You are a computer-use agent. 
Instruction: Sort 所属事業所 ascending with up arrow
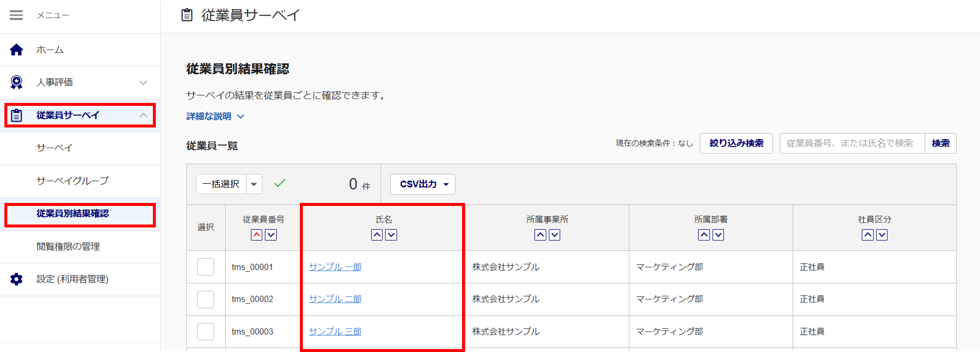tap(540, 235)
